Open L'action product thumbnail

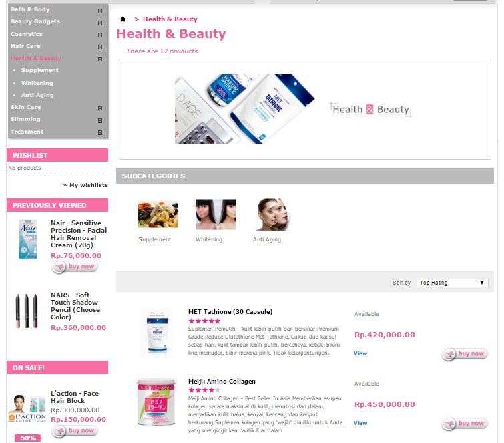[x=27, y=408]
